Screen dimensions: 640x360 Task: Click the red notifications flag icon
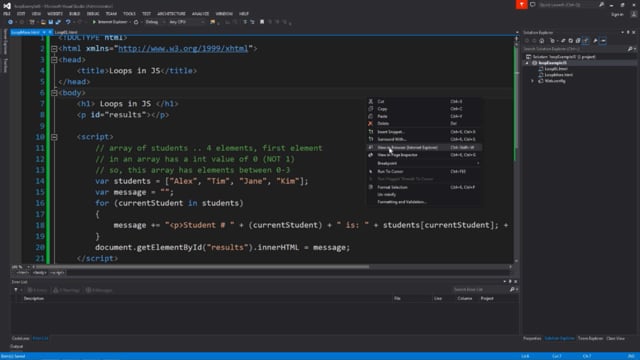pos(521,4)
